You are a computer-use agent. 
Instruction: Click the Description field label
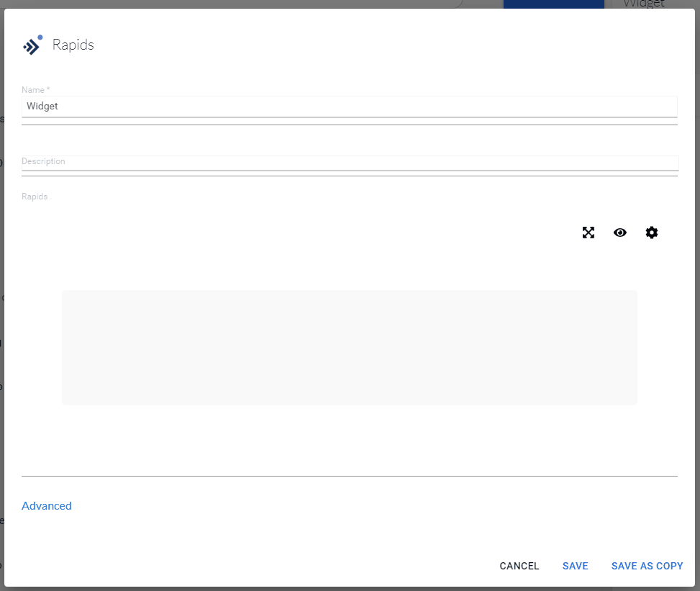[x=43, y=161]
